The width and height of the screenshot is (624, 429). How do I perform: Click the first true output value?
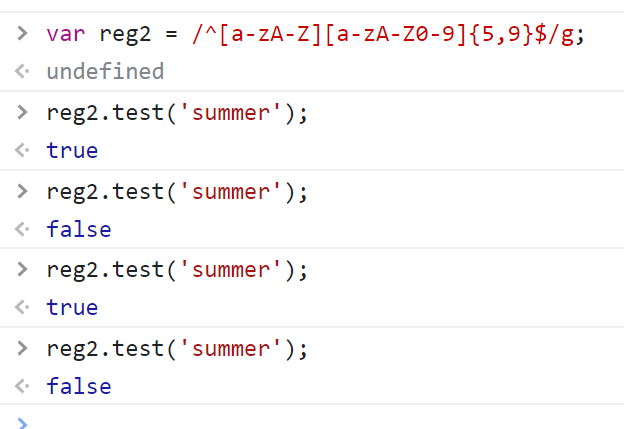point(72,151)
